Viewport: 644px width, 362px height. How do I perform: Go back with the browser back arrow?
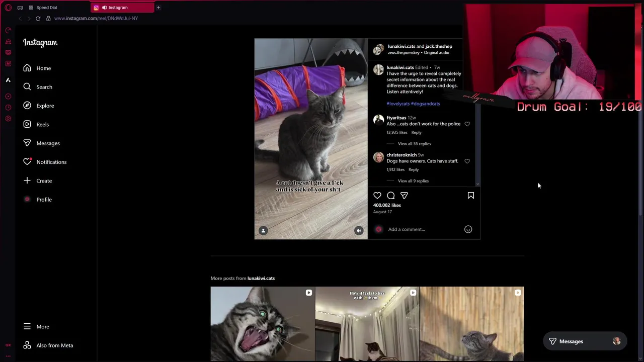pos(20,19)
